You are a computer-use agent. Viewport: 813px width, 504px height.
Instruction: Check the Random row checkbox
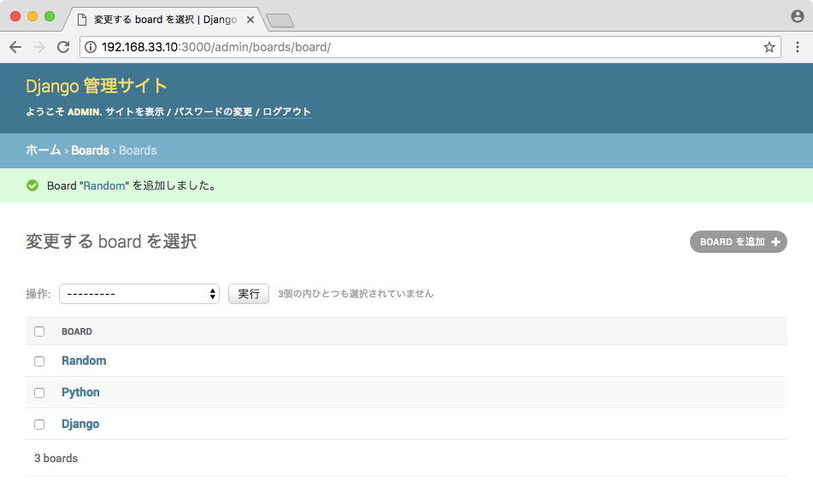(39, 361)
